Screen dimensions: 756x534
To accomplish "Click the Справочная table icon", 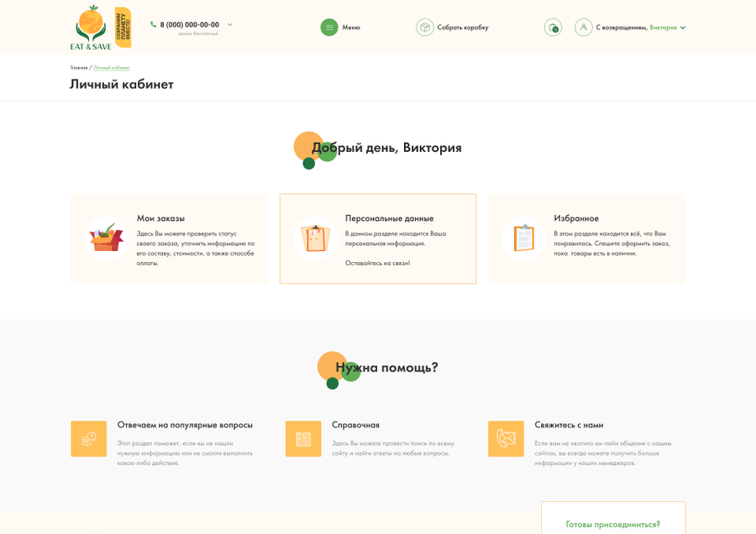I will (x=303, y=438).
